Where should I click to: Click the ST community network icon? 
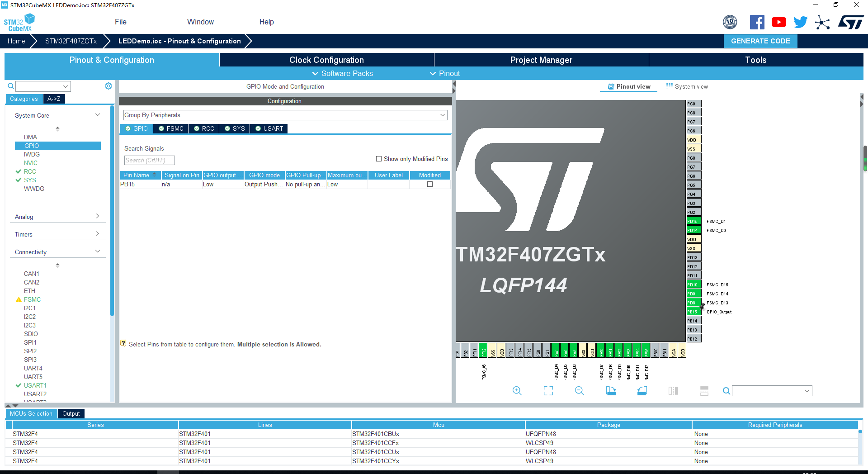click(x=822, y=22)
